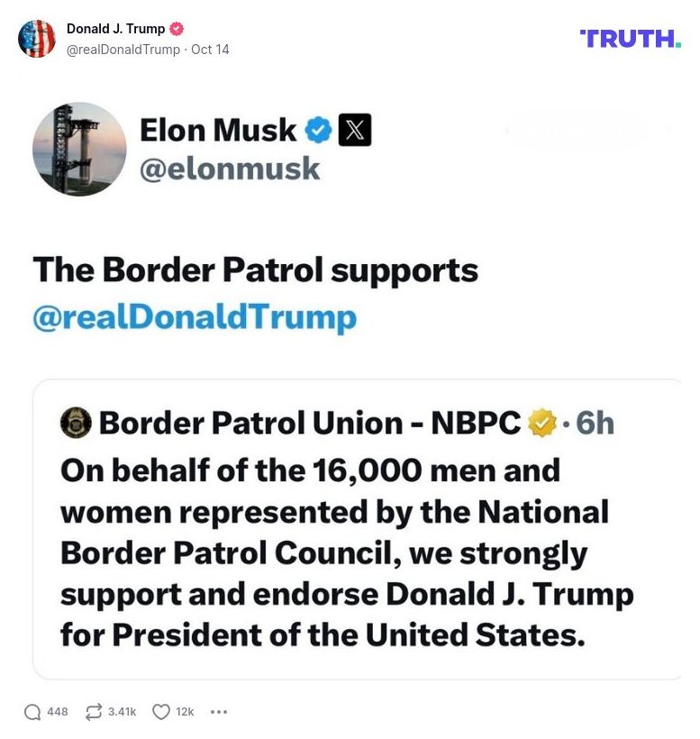Click the Oct 14 timestamp link
The image size is (700, 739).
click(211, 50)
